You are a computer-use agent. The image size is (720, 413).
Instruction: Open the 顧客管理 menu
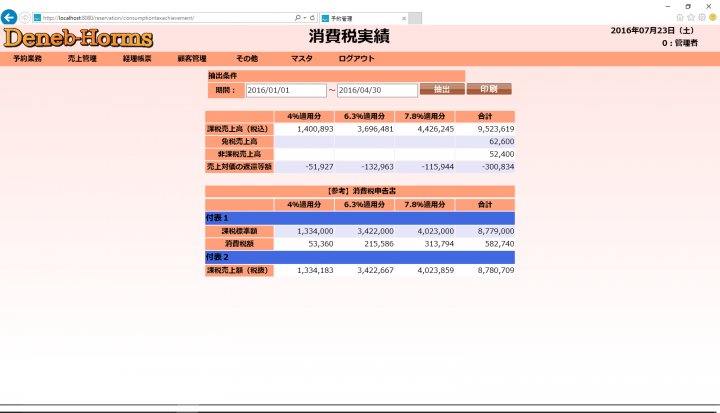pos(192,59)
